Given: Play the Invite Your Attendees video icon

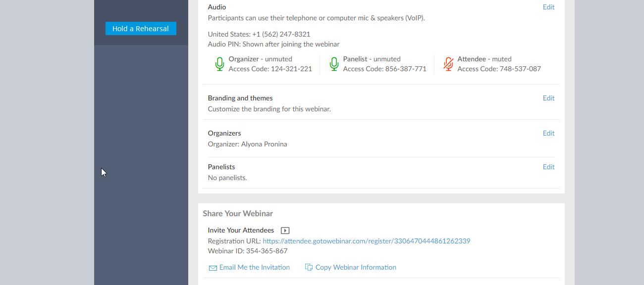Looking at the screenshot, I should 285,231.
